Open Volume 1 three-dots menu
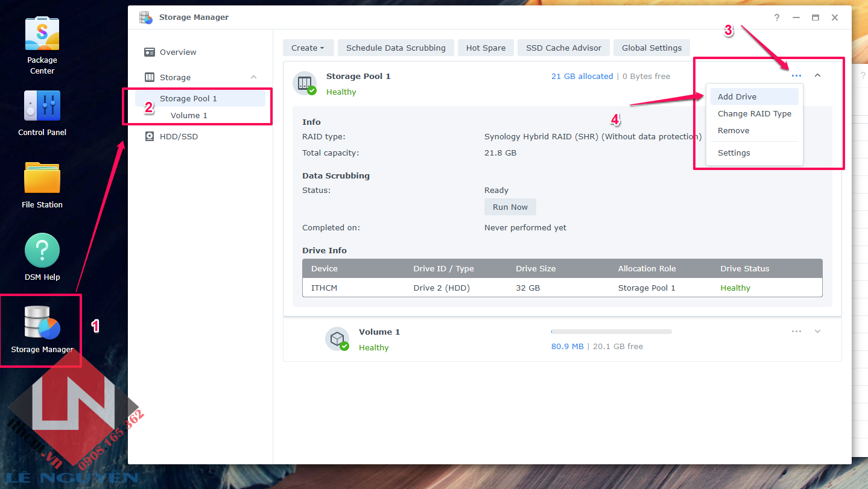Screen dimensions: 868x489 pos(797,332)
